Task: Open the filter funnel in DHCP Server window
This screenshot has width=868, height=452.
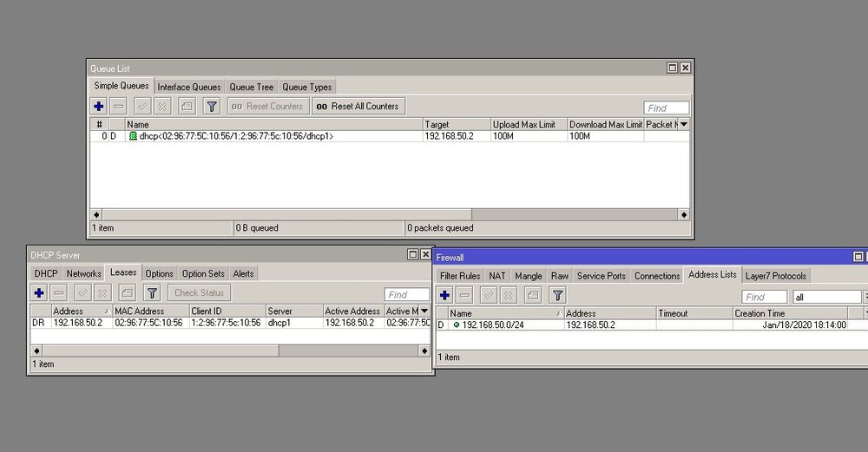Action: (x=152, y=293)
